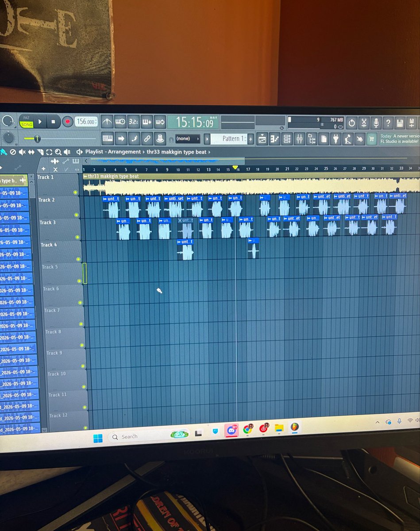
Task: Toggle overdub blend recording icon
Action: point(146,122)
